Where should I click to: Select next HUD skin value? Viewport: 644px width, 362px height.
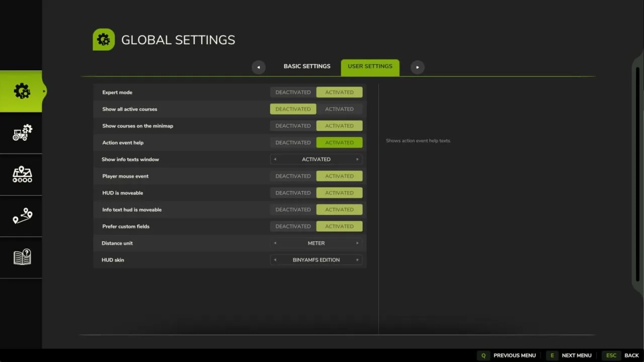358,260
